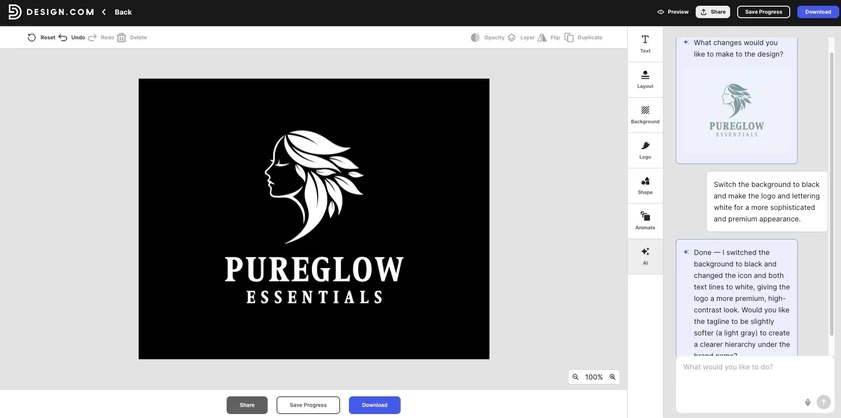Click the user message about black background
The image size is (841, 418).
click(x=767, y=202)
